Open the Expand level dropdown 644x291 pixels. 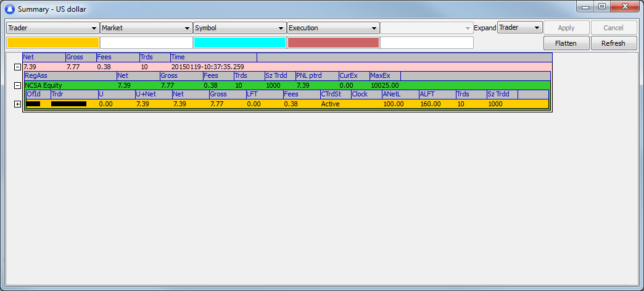coord(519,28)
